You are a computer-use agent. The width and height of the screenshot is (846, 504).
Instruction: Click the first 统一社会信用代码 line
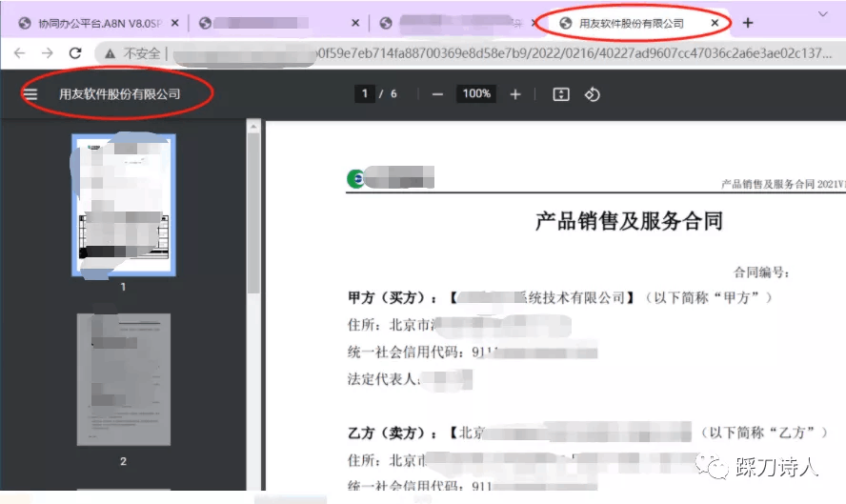point(473,352)
